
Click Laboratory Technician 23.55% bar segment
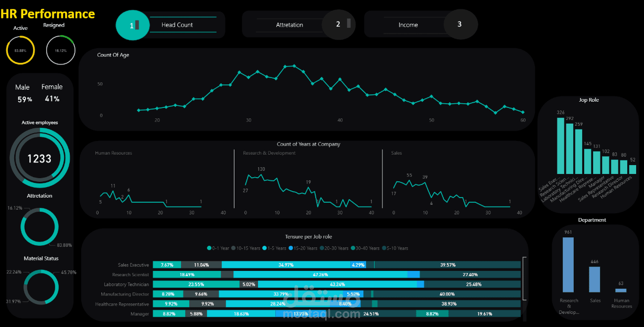pos(196,285)
